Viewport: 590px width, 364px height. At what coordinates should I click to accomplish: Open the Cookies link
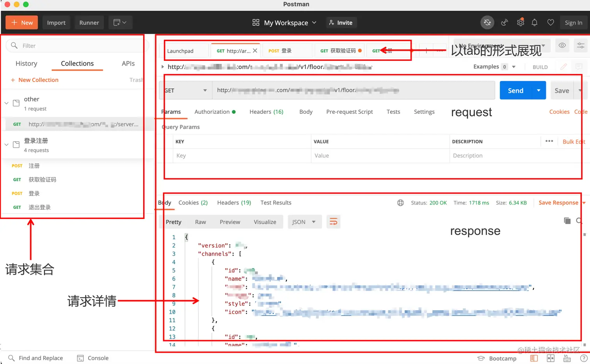pos(560,112)
